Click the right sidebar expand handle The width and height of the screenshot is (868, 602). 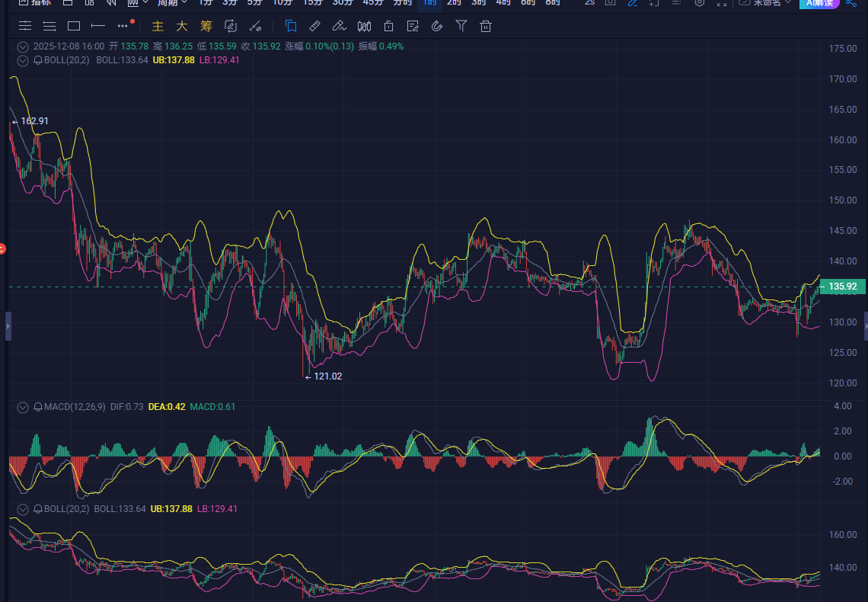865,326
